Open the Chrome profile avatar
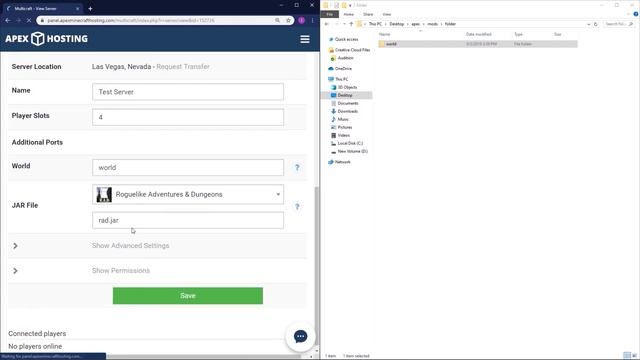640x360 pixels. tap(302, 20)
